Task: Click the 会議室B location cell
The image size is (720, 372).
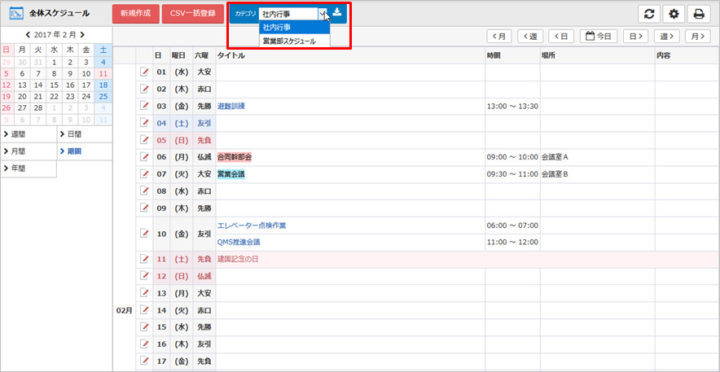Action: pos(555,174)
